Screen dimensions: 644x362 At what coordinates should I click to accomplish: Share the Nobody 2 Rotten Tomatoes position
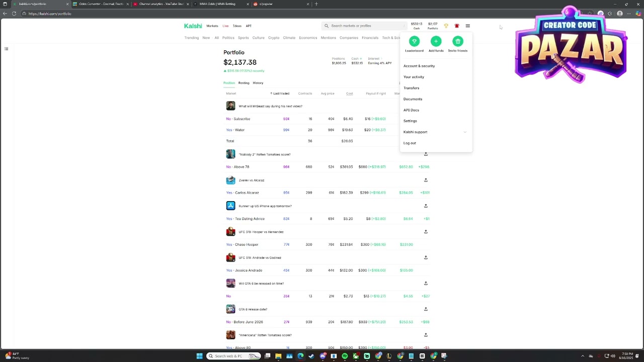(426, 154)
